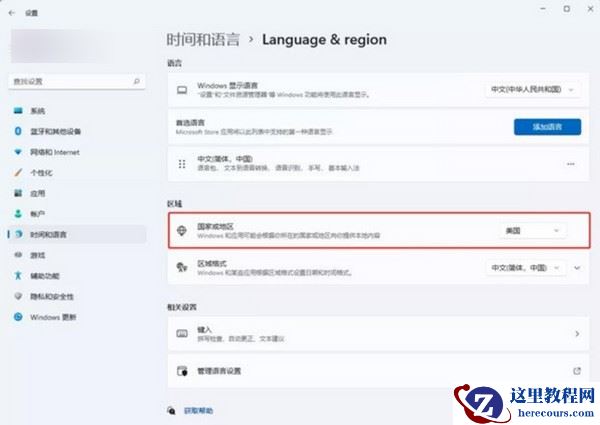
Task: Open the three-dots menu for 中文(简体，中国)
Action: click(x=571, y=164)
